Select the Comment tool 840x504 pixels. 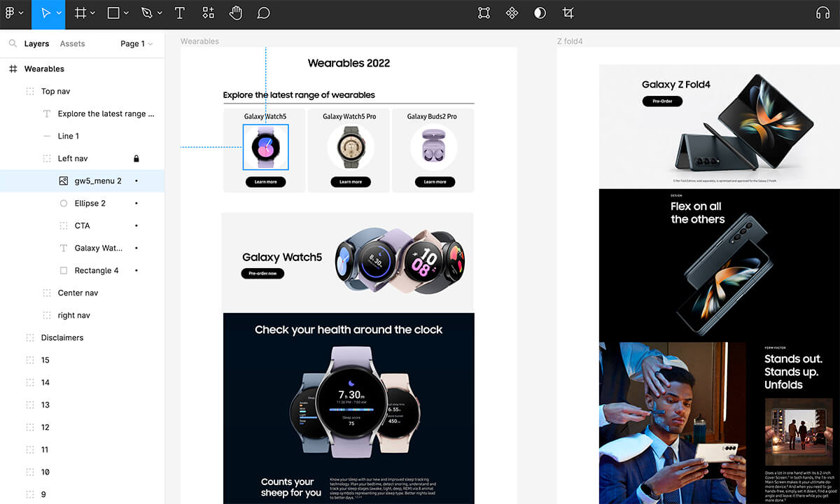[263, 13]
